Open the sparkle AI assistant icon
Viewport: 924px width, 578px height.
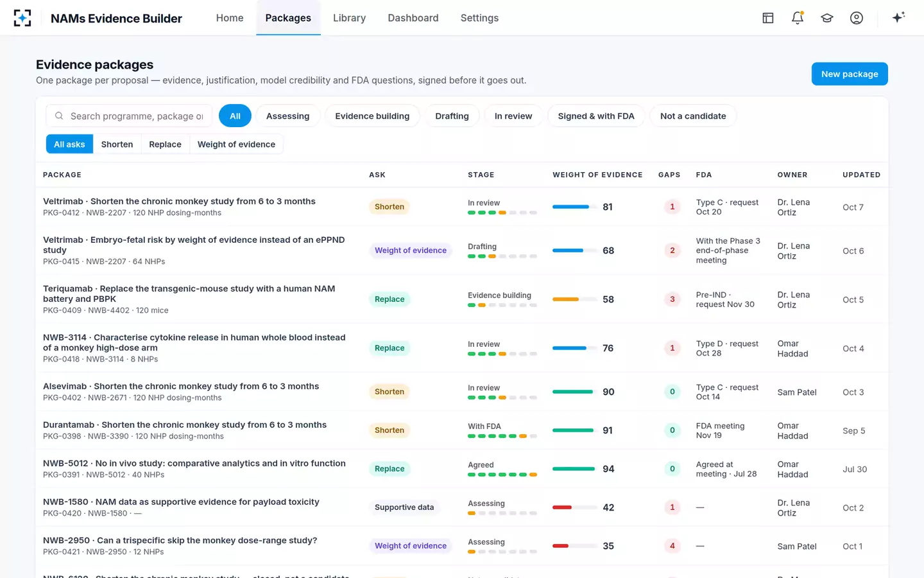click(898, 17)
